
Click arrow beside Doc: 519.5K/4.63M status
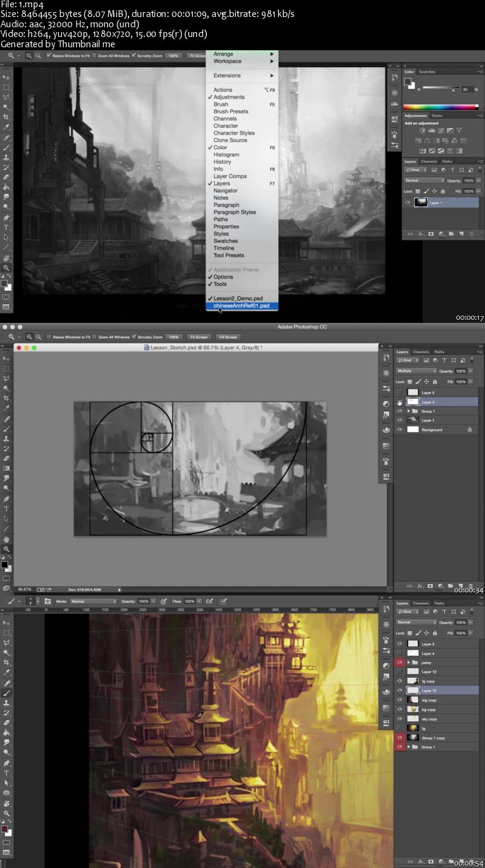[x=119, y=589]
